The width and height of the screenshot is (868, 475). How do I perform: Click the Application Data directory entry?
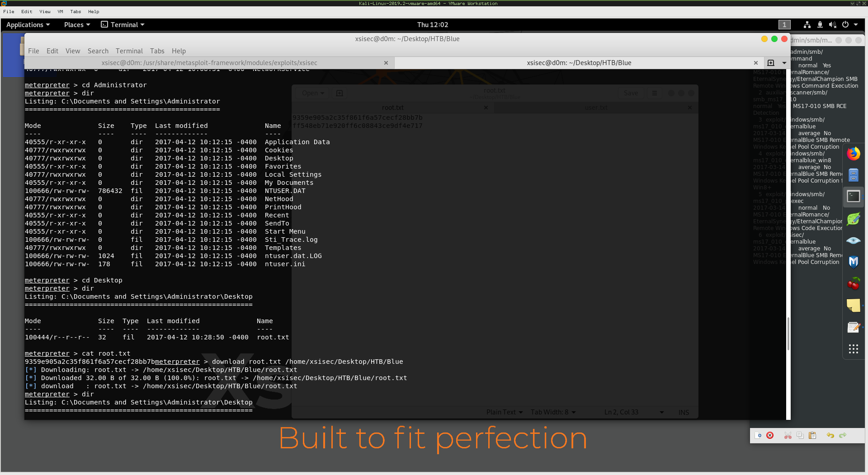(297, 142)
